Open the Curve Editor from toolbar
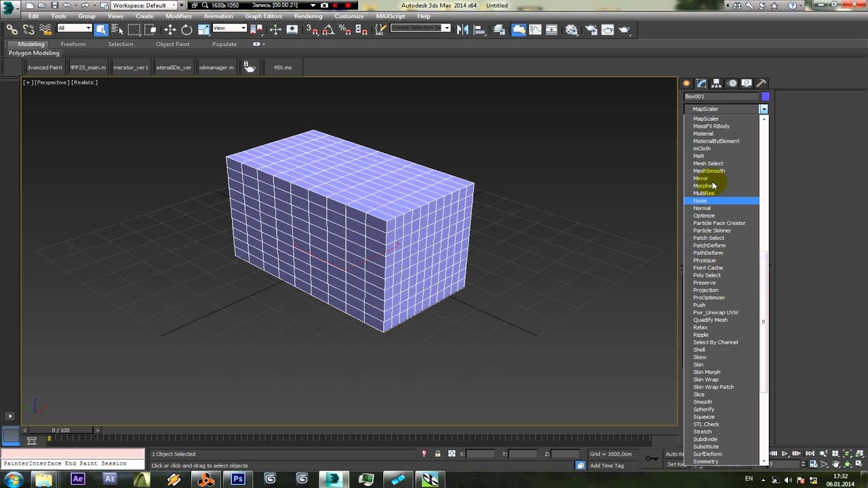The image size is (868, 488). 535,29
